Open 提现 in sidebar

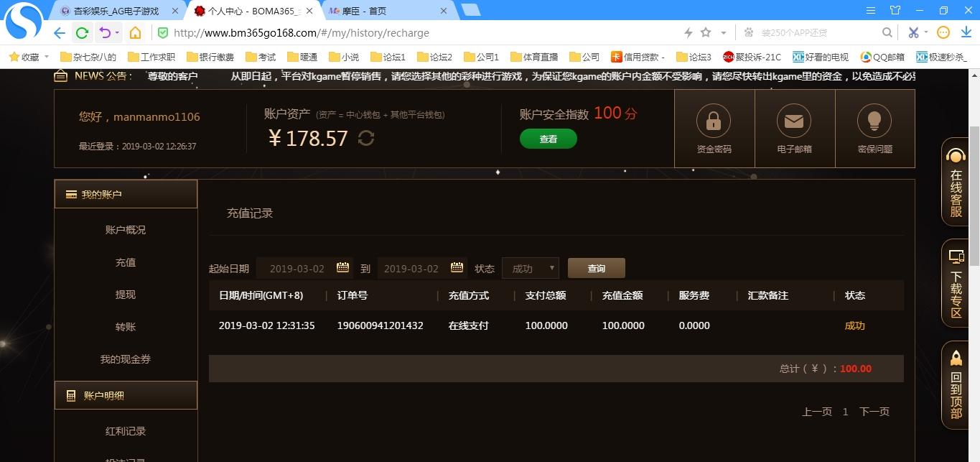pyautogui.click(x=126, y=295)
